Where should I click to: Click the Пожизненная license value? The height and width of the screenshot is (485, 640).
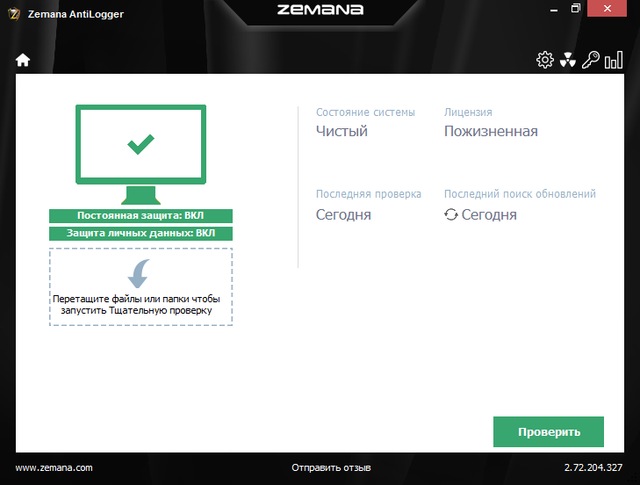(490, 131)
